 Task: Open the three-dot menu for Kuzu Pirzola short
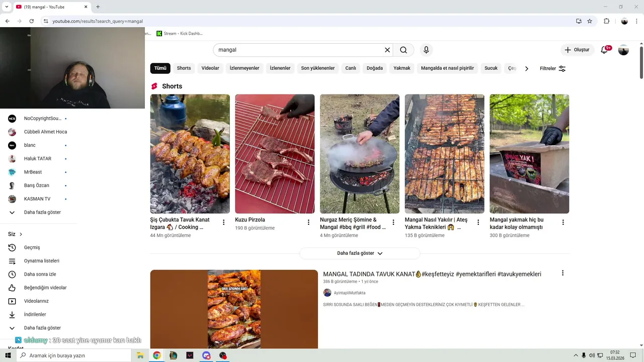tap(308, 222)
